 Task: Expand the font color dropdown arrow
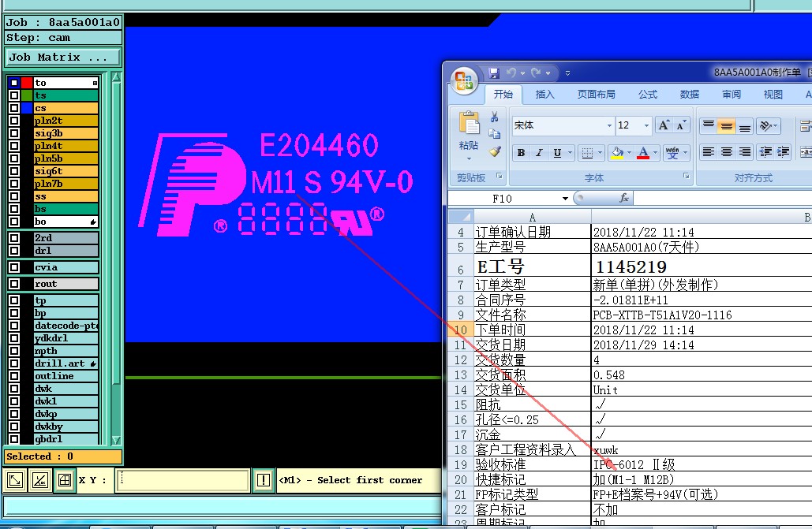pos(655,153)
